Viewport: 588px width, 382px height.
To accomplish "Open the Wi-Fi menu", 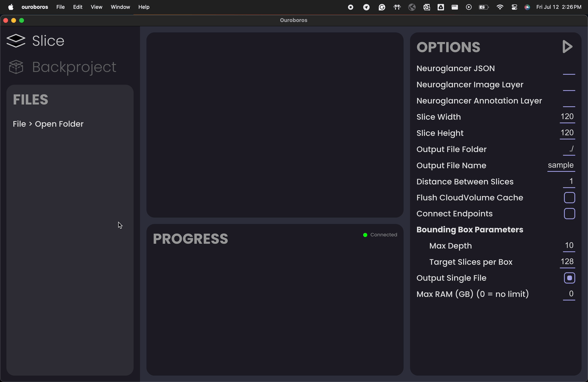I will click(500, 7).
